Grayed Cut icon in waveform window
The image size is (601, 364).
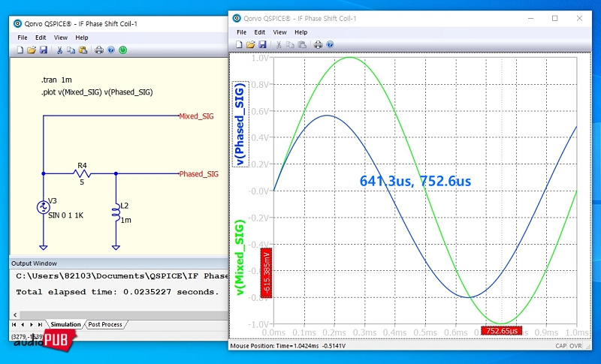(279, 45)
